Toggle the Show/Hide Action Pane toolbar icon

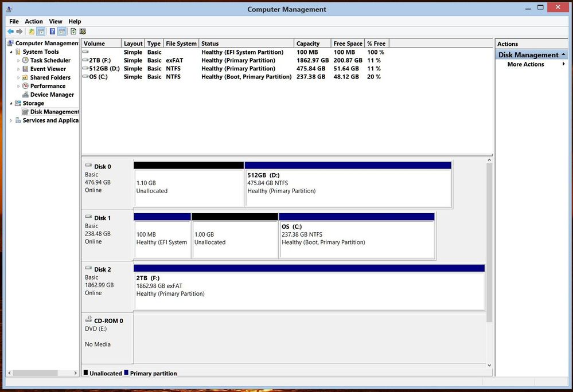pyautogui.click(x=62, y=32)
